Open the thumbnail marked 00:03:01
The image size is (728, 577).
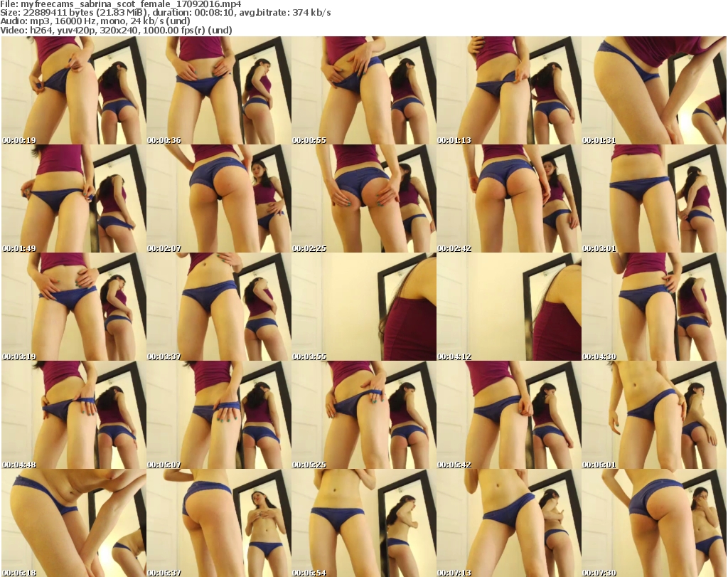[653, 198]
